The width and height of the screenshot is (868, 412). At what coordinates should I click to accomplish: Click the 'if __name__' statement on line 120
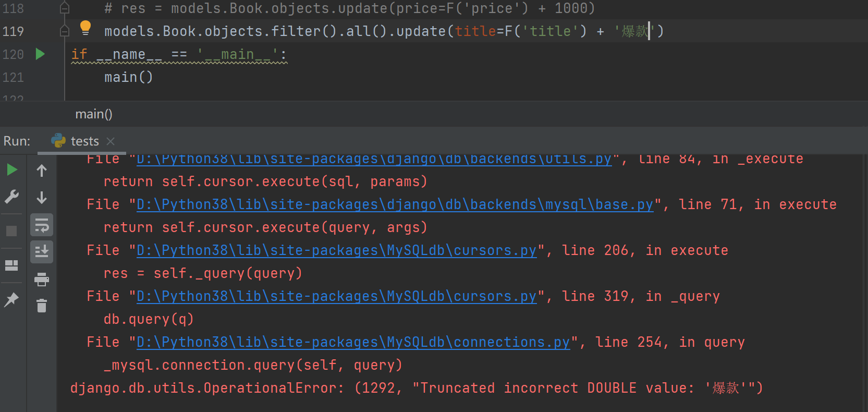(x=179, y=54)
